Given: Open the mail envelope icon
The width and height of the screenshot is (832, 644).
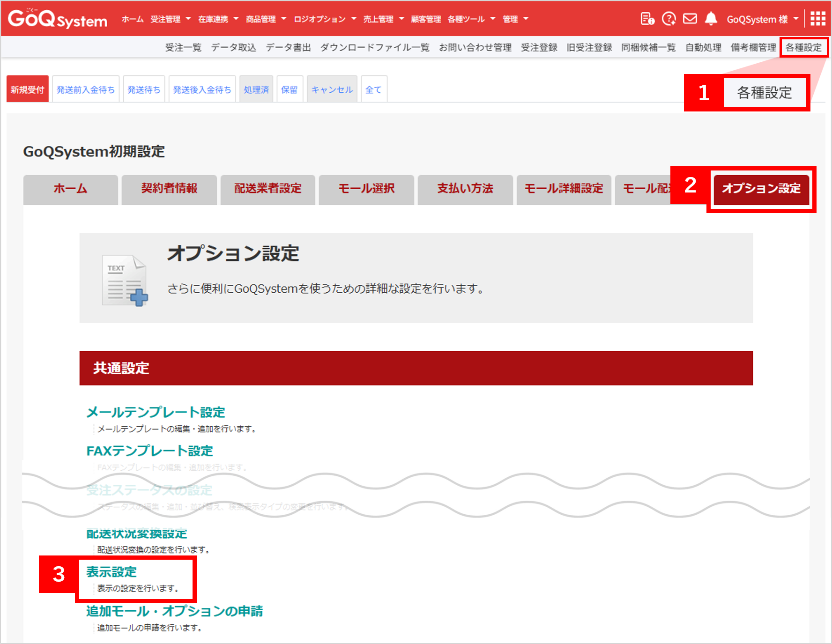Looking at the screenshot, I should (690, 19).
